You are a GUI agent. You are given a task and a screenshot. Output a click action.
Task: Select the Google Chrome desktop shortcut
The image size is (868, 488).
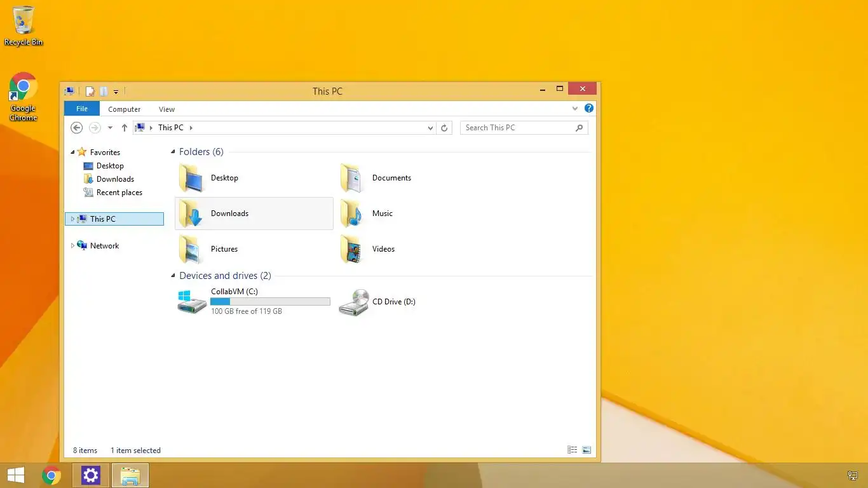(x=24, y=97)
